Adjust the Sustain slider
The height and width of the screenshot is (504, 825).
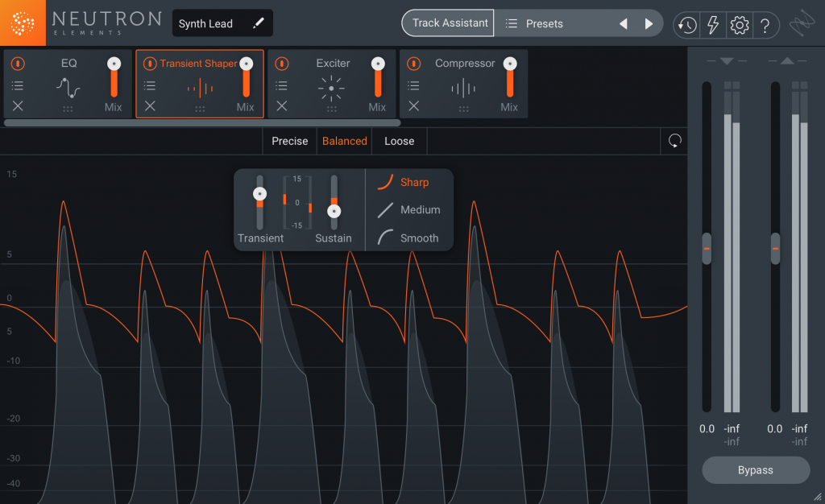pyautogui.click(x=334, y=212)
